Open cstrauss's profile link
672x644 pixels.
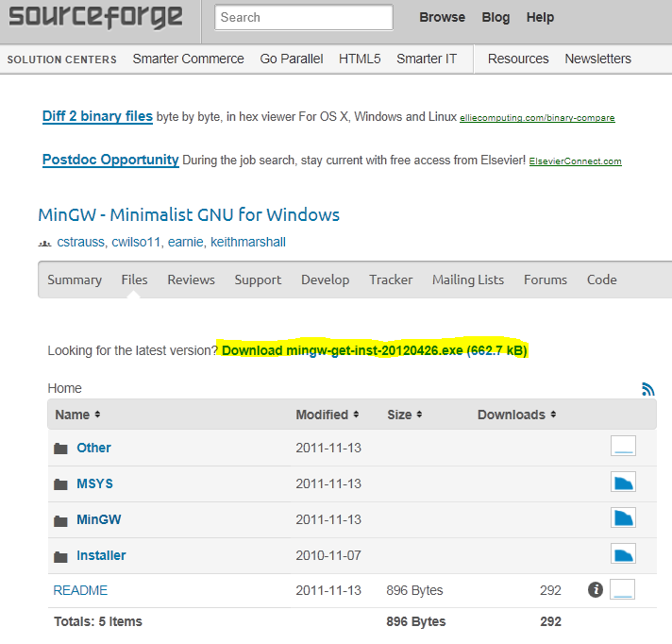tap(80, 242)
